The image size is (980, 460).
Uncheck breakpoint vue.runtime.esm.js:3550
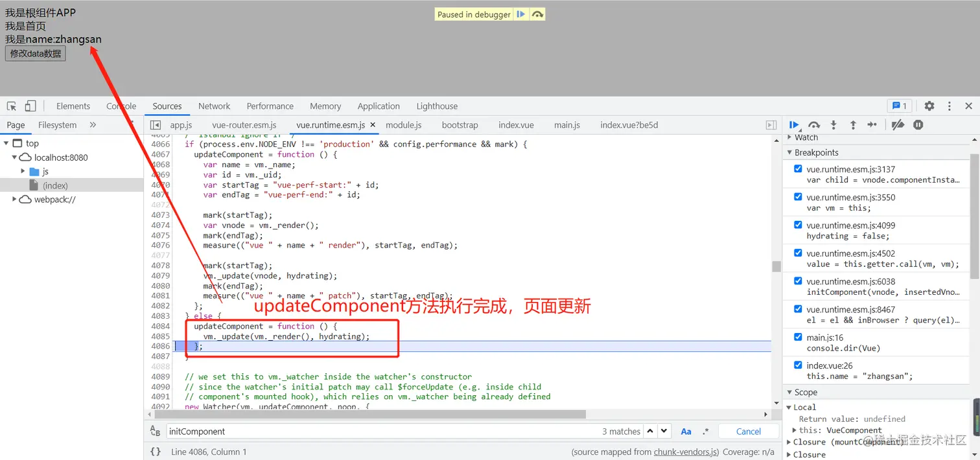pyautogui.click(x=798, y=197)
